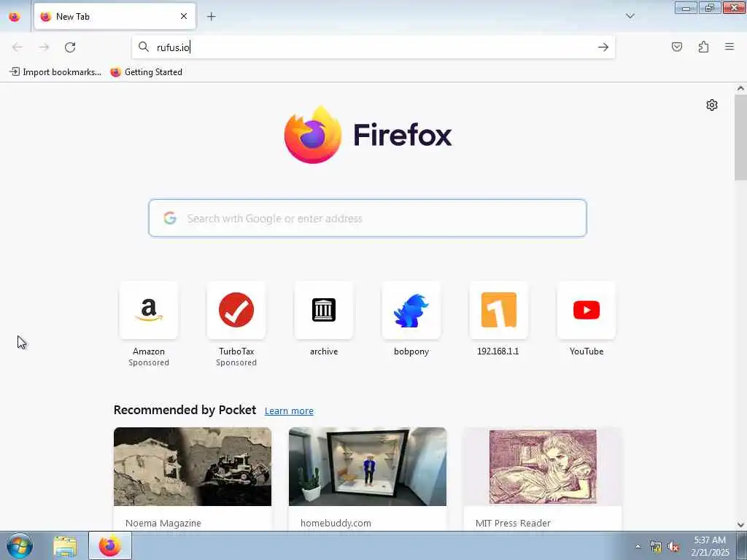Click the Learn more link beside Pocket
Image resolution: width=747 pixels, height=560 pixels.
(289, 411)
